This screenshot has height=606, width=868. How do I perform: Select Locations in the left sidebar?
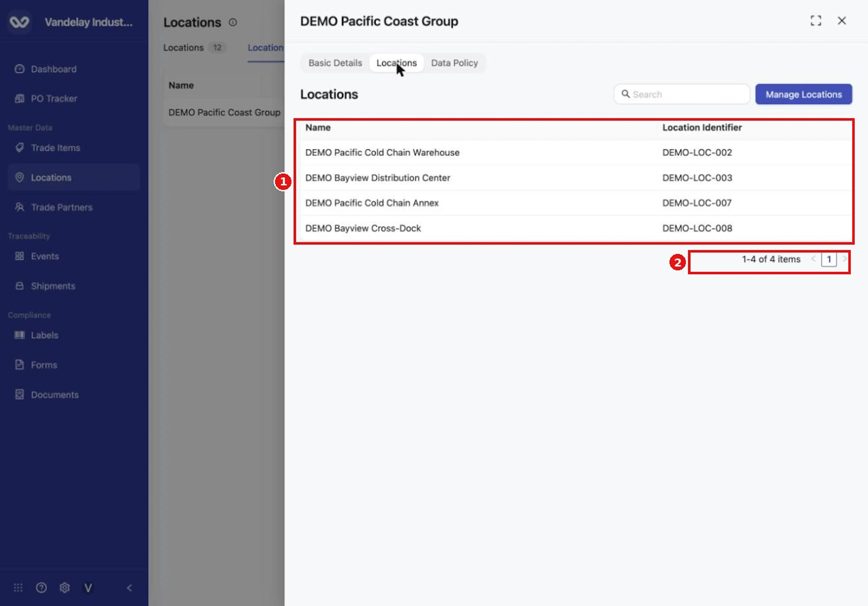[x=74, y=178]
